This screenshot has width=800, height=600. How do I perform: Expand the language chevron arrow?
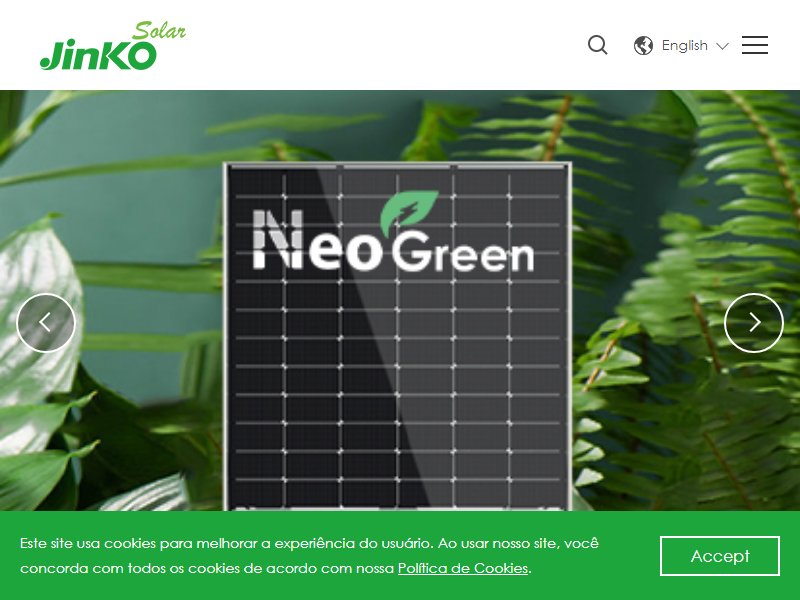pyautogui.click(x=722, y=46)
